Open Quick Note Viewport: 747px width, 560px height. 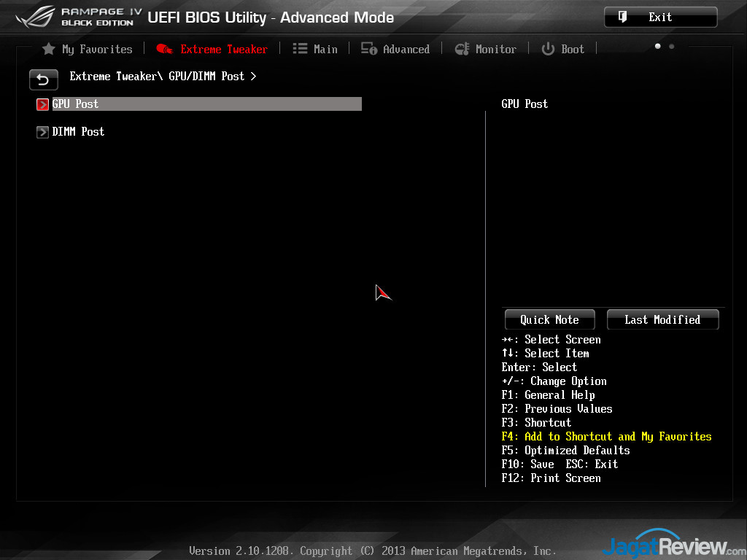coord(550,319)
